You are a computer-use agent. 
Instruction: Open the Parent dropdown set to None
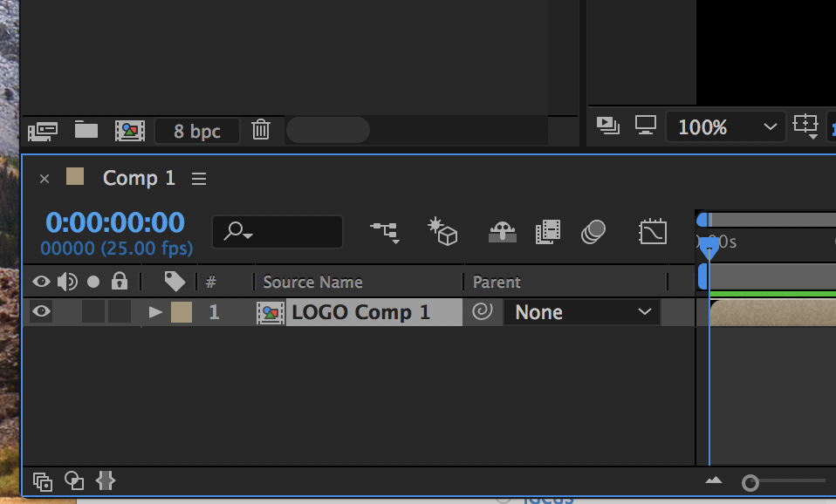click(582, 312)
